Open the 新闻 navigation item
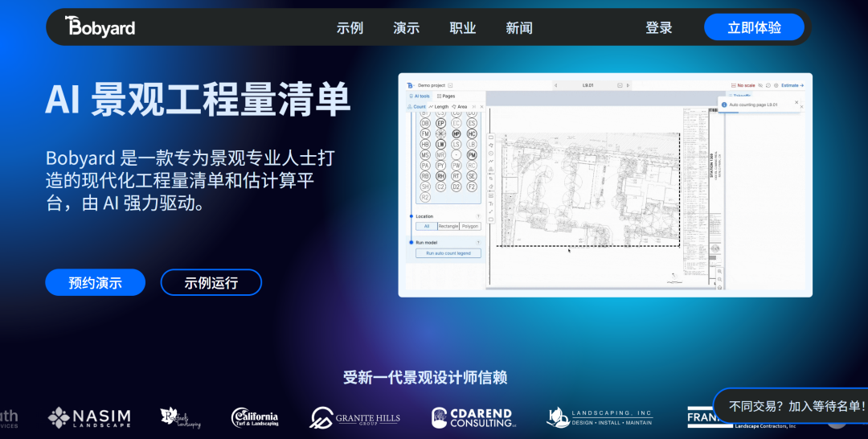 (x=519, y=27)
